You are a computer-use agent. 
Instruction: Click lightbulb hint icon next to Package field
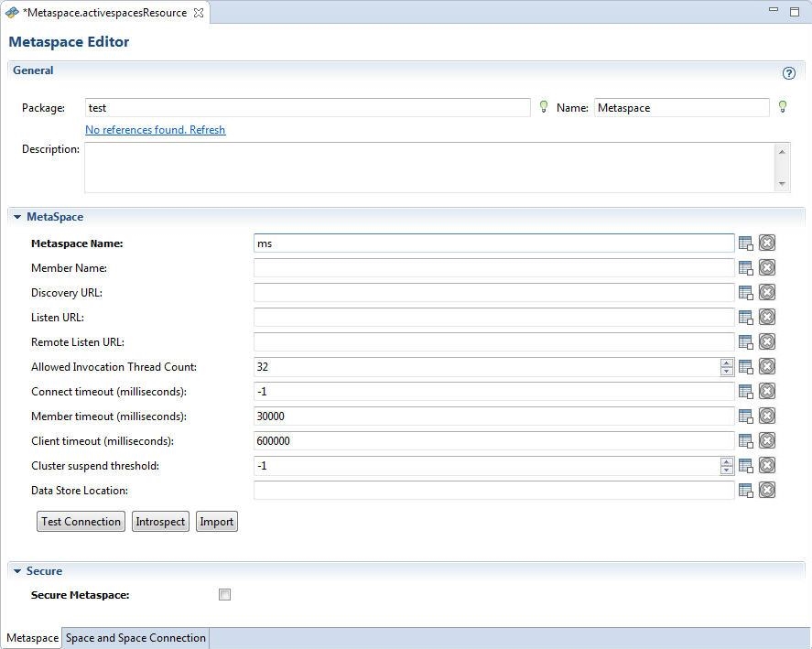543,107
